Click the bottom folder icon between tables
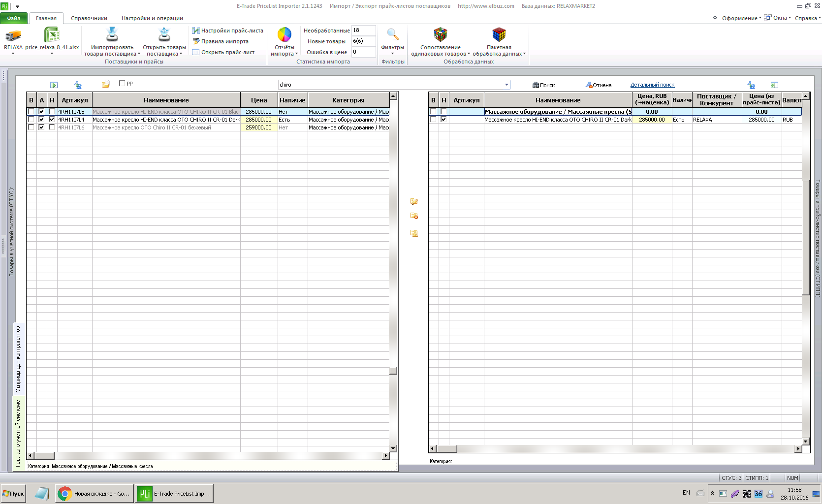The image size is (822, 504). point(414,233)
